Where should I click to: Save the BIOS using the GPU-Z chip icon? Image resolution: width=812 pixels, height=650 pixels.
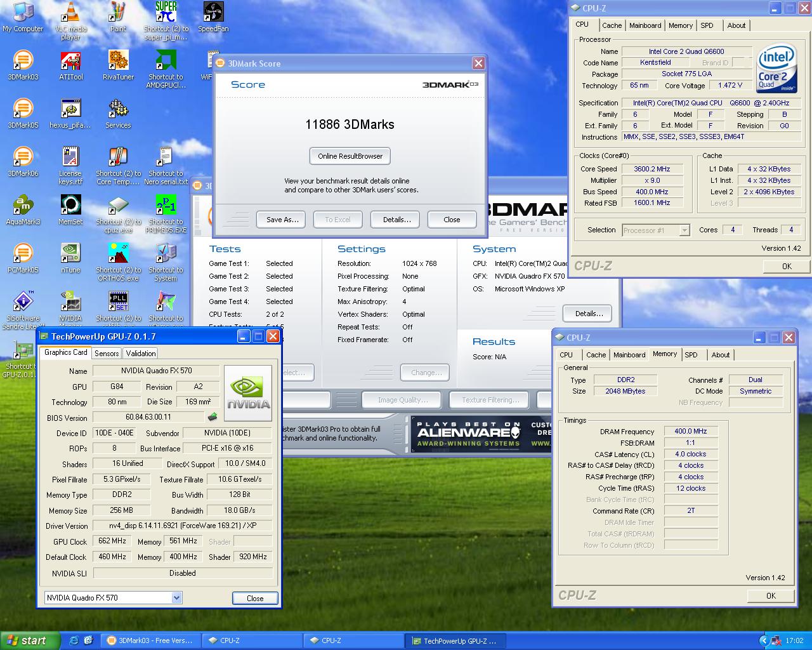[x=213, y=417]
